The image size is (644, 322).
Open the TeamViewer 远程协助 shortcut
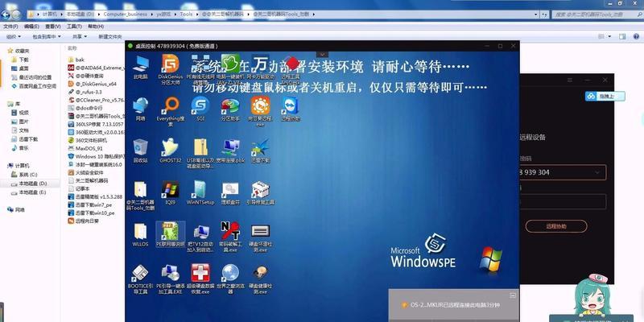click(291, 109)
